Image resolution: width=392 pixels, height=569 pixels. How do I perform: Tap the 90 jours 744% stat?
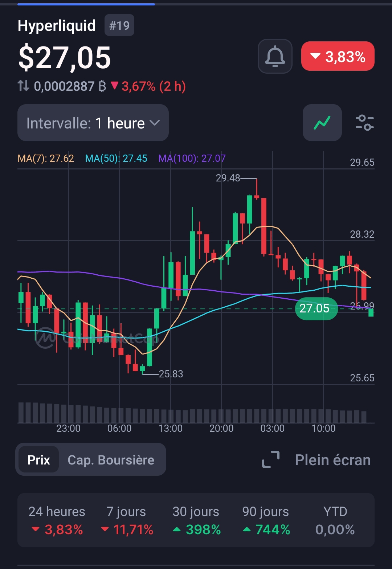pyautogui.click(x=266, y=520)
